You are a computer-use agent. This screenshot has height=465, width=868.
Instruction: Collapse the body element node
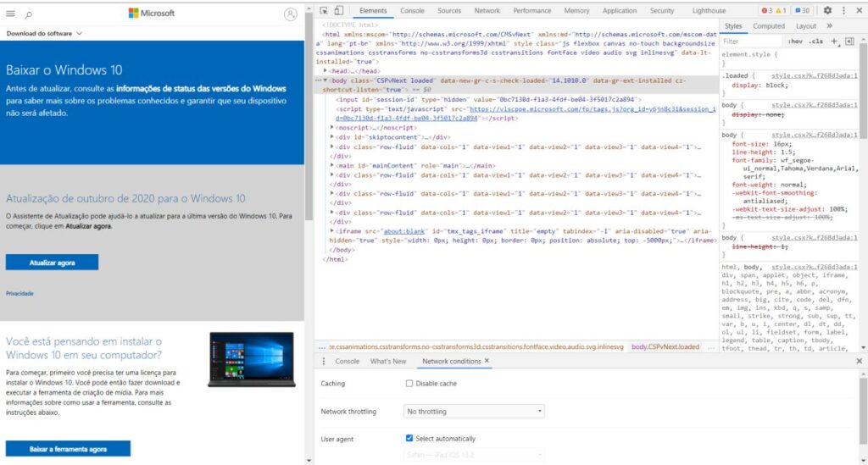tap(325, 80)
